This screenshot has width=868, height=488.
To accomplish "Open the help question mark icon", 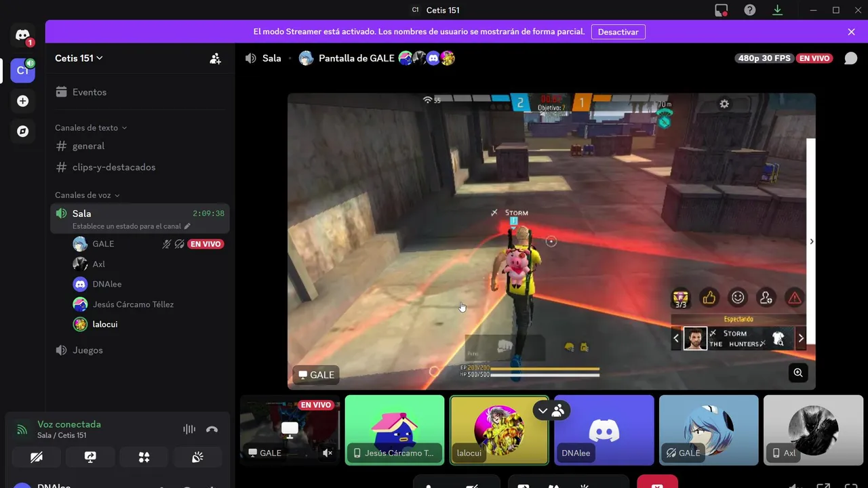I will coord(749,10).
